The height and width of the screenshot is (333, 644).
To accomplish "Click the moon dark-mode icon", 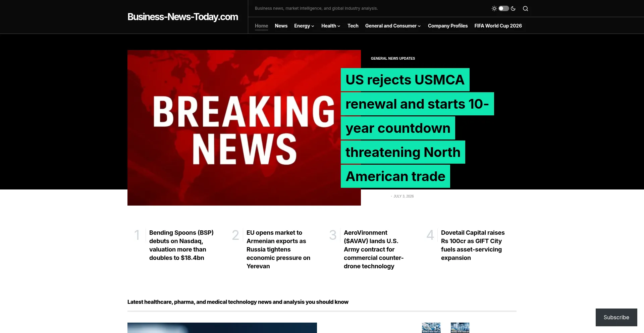I will 513,8.
